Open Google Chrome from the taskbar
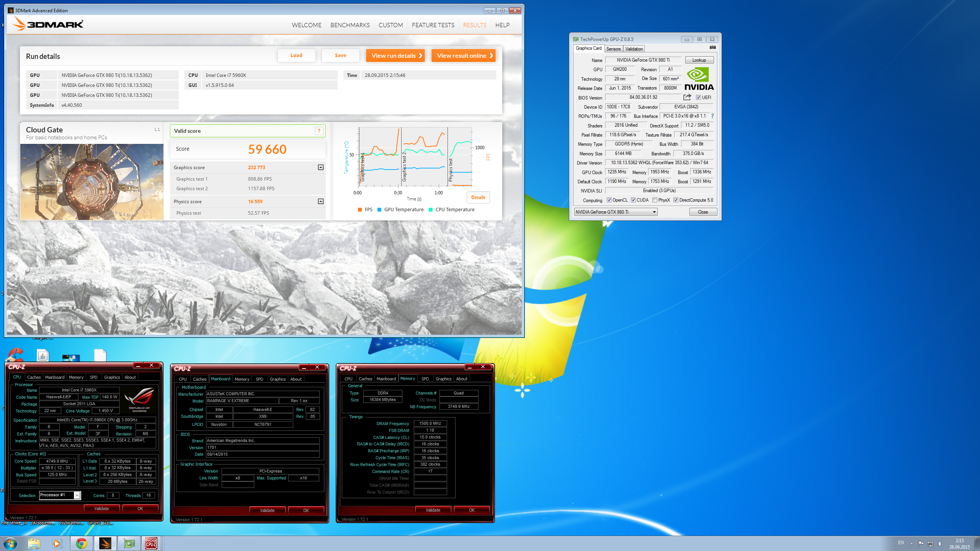The width and height of the screenshot is (980, 551). [81, 543]
